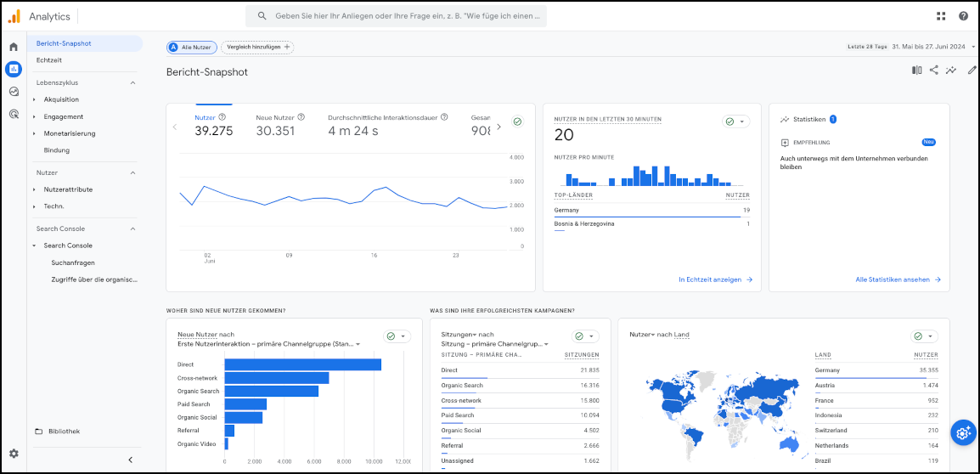980x474 pixels.
Task: Click the Neue Nutzer help icon
Action: click(301, 117)
